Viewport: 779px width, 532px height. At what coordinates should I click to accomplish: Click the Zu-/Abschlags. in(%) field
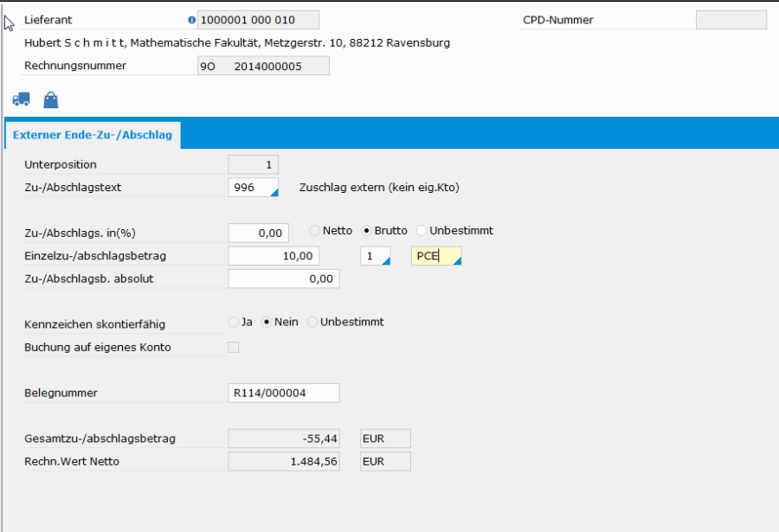point(258,233)
